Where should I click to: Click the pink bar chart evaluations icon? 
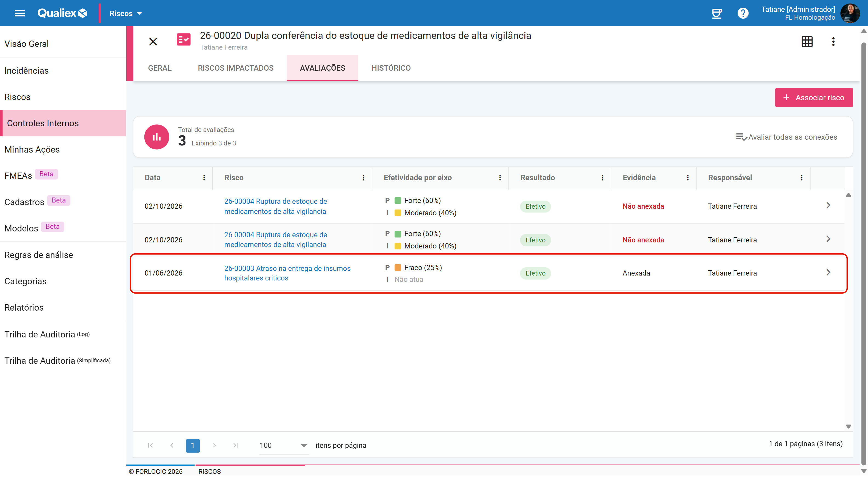[156, 137]
